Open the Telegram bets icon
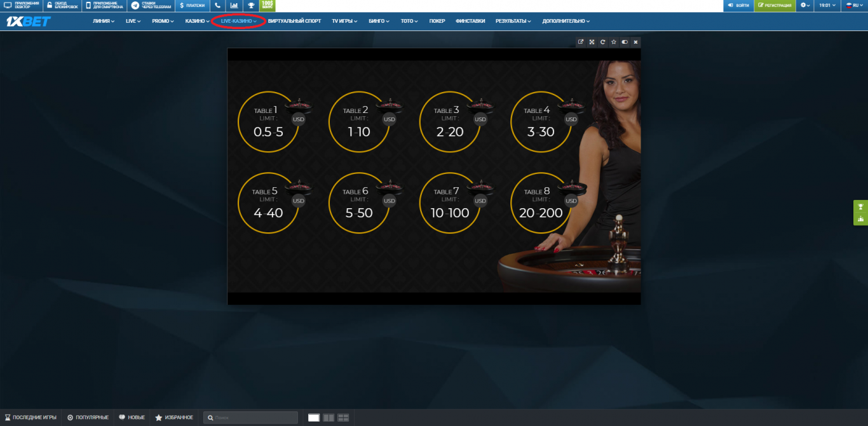Image resolution: width=868 pixels, height=426 pixels. (x=135, y=6)
